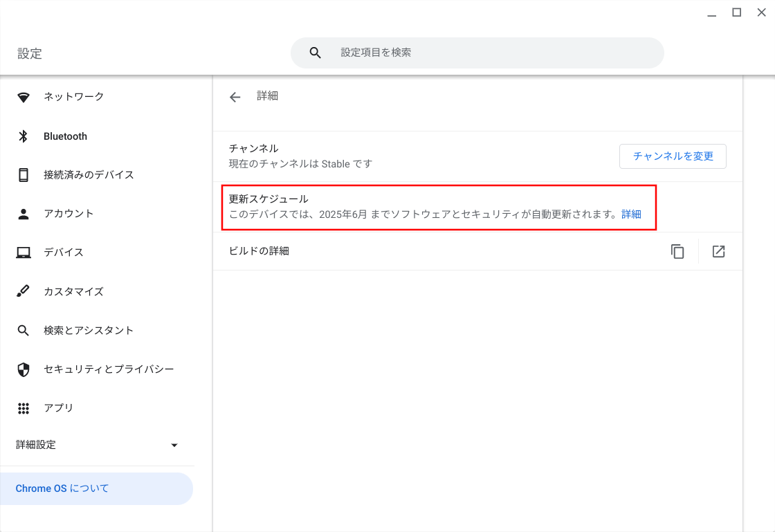This screenshot has height=532, width=775.
Task: Click the Network wifi icon in sidebar
Action: tap(24, 97)
